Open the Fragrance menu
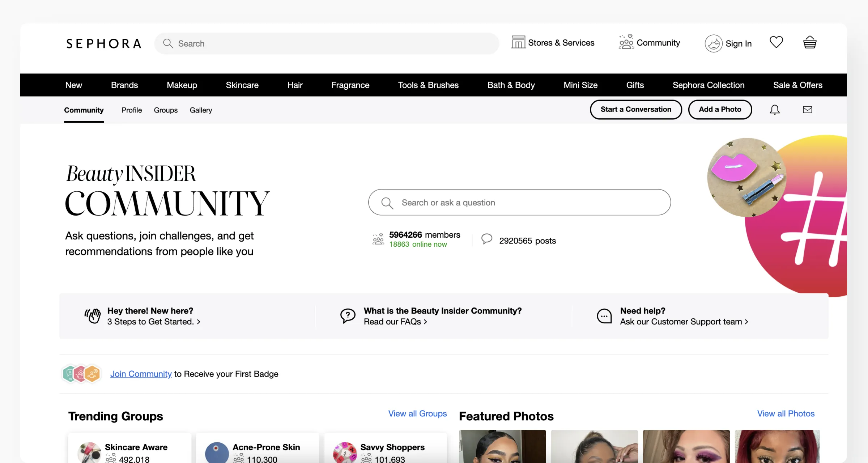868x463 pixels. point(350,85)
